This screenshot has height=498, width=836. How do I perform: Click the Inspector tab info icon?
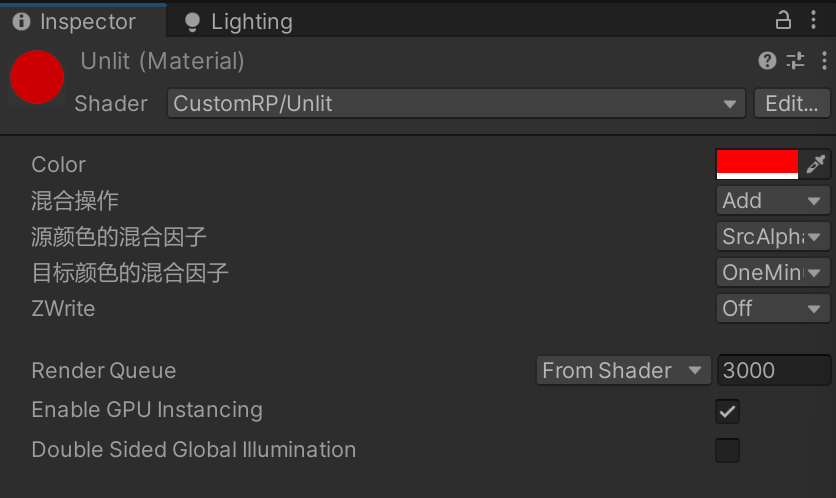pyautogui.click(x=21, y=21)
